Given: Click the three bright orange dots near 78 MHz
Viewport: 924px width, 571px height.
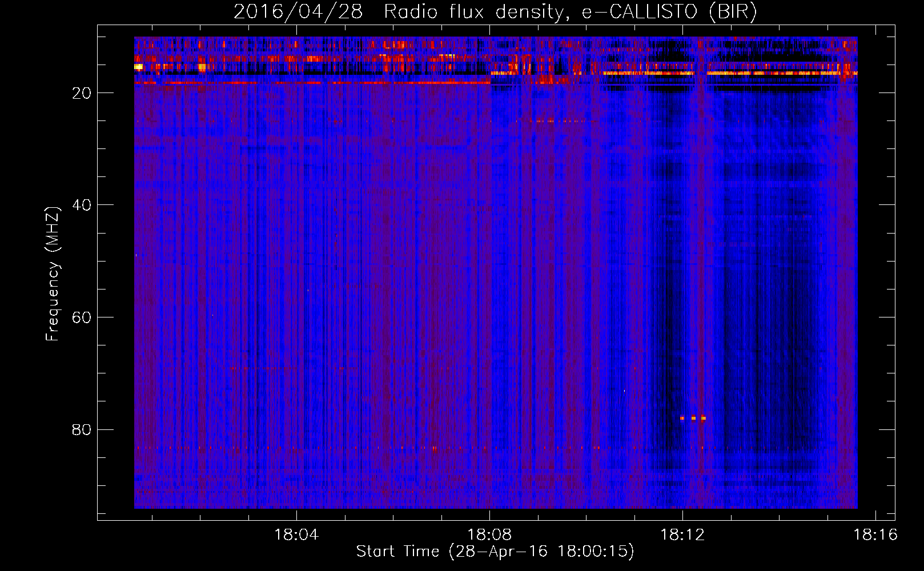Looking at the screenshot, I should click(693, 418).
